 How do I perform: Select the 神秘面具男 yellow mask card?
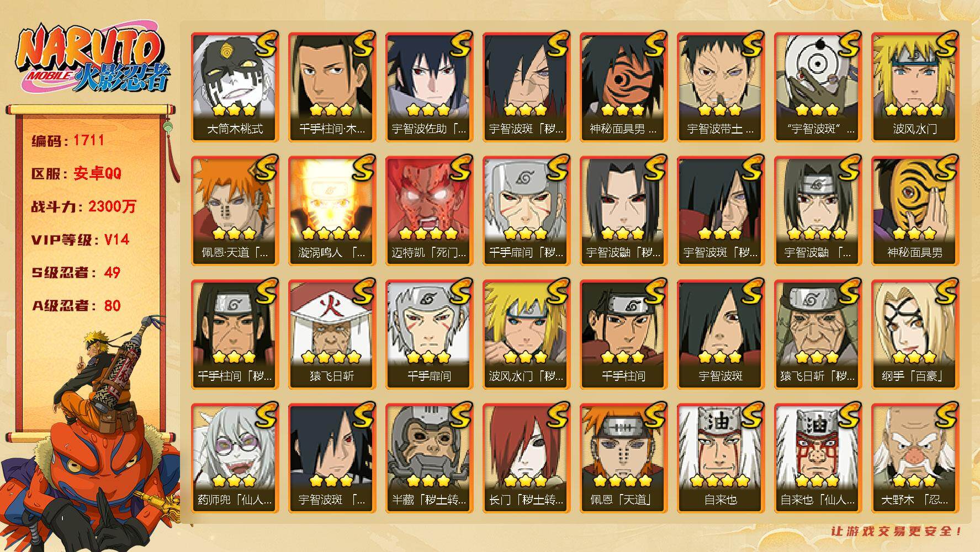[x=915, y=211]
